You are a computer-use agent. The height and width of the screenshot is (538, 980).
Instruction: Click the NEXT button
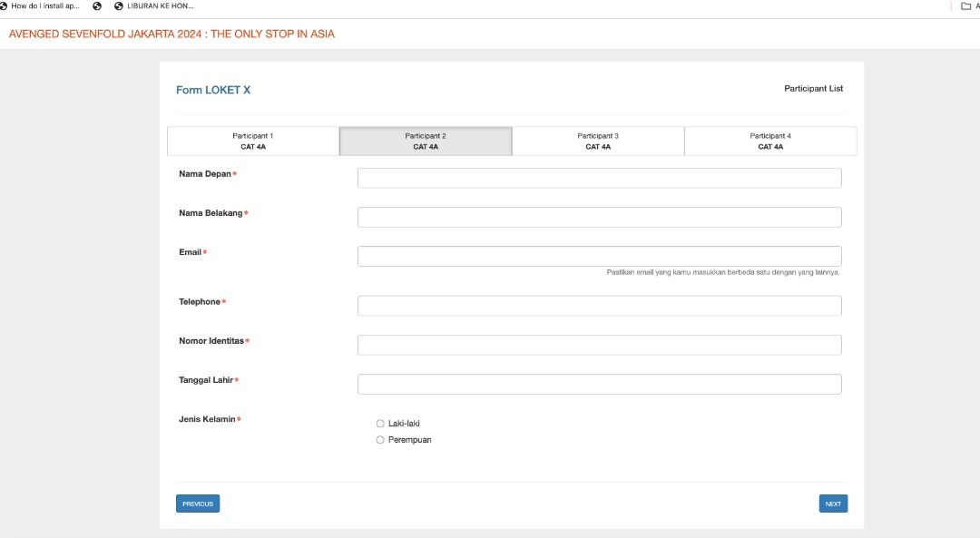click(x=833, y=504)
